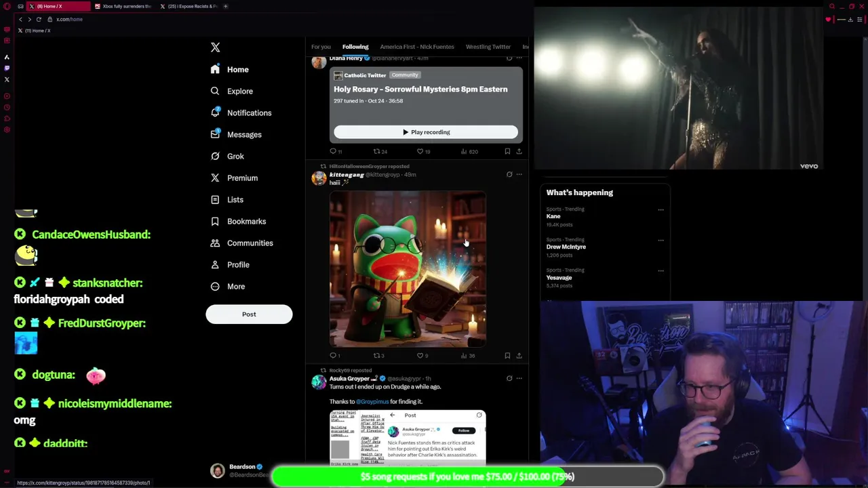Open Messages from the sidebar
Image resolution: width=868 pixels, height=488 pixels.
coord(236,134)
